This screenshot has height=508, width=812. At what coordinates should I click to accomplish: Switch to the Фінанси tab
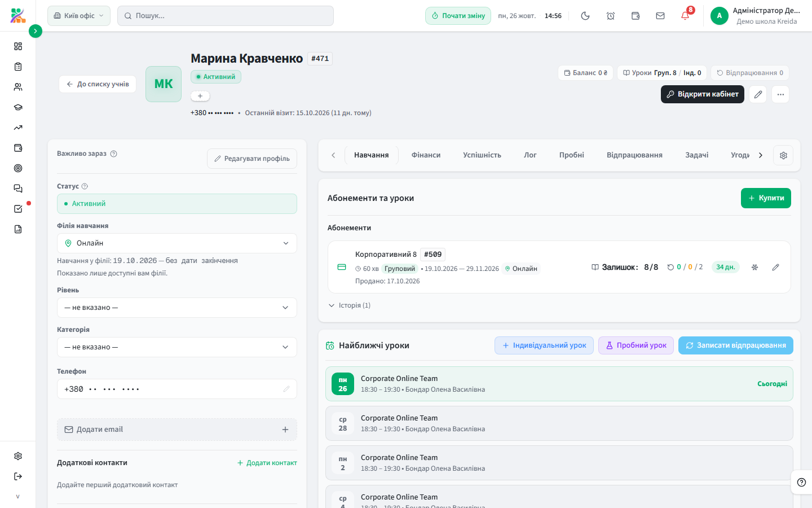click(x=426, y=155)
